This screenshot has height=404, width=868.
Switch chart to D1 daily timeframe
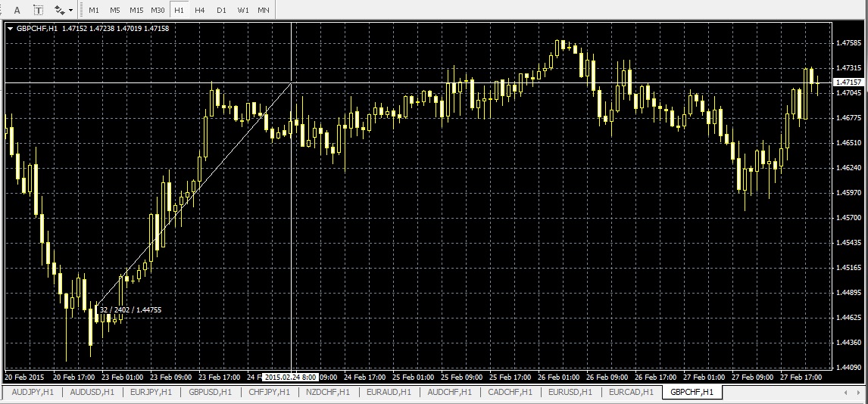pyautogui.click(x=221, y=10)
